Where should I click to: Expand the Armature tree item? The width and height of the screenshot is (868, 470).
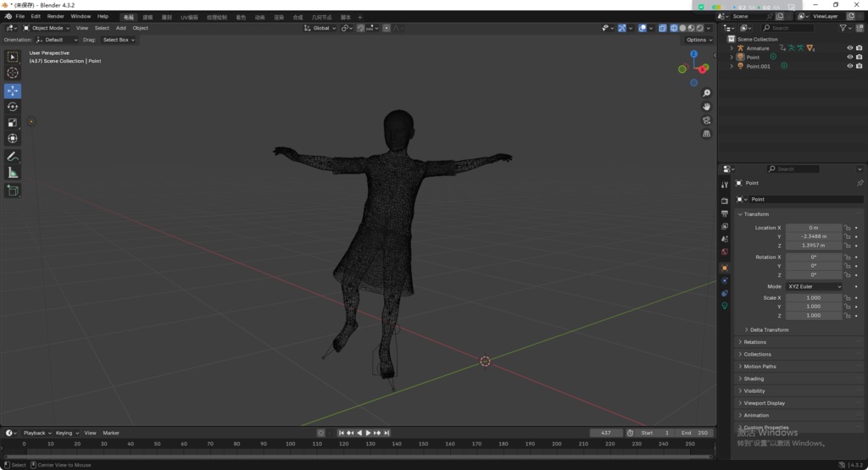[732, 48]
